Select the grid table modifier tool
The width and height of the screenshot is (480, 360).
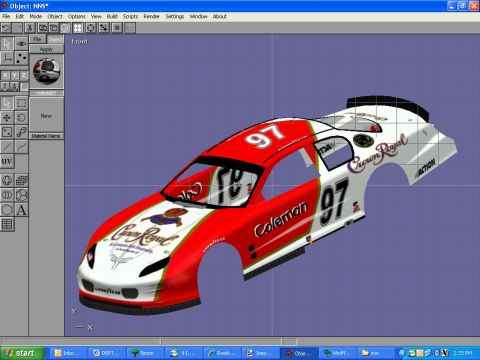pos(7,224)
